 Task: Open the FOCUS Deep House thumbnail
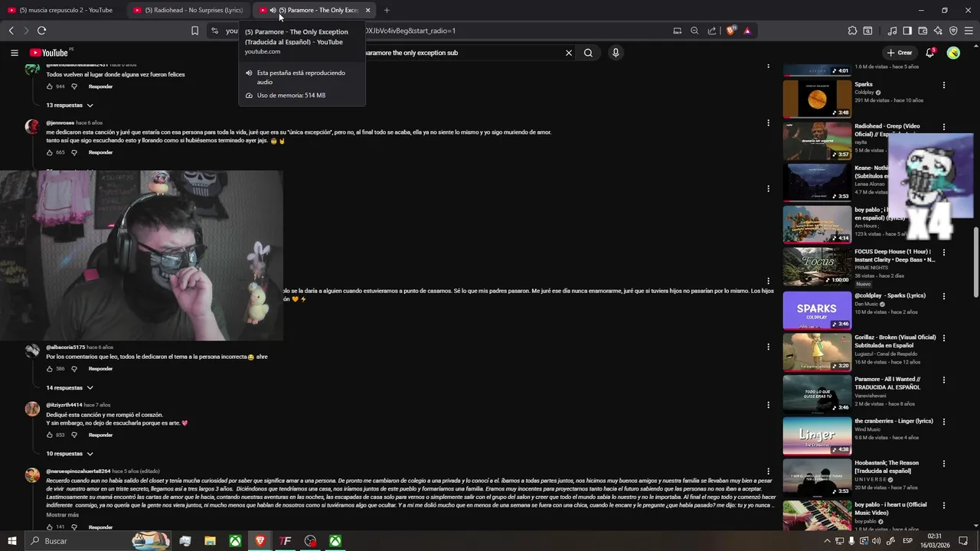click(817, 265)
